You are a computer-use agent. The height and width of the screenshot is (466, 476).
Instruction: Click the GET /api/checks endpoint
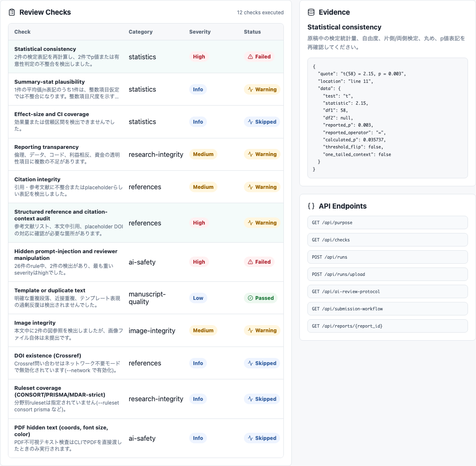click(387, 240)
